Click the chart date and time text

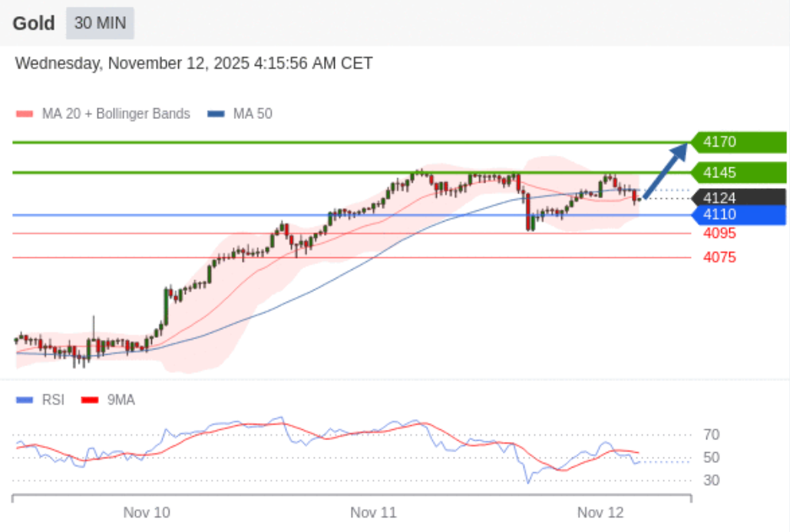pos(194,64)
